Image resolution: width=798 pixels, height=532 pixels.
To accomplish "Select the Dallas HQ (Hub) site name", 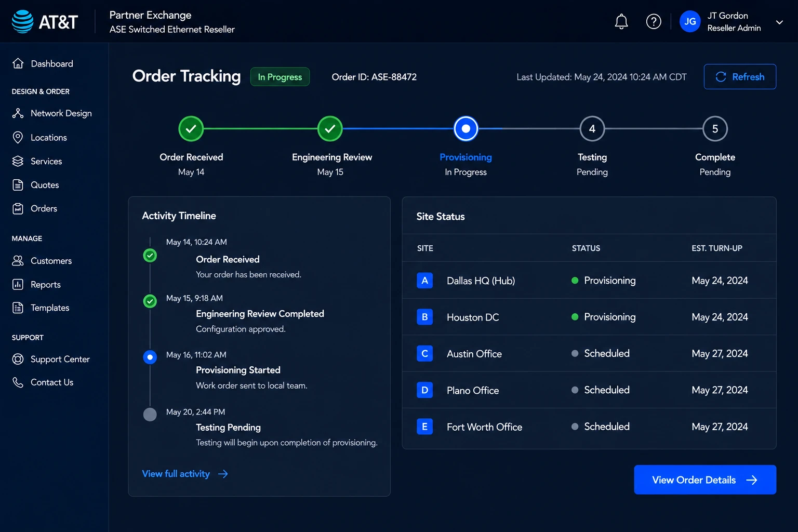I will point(481,281).
